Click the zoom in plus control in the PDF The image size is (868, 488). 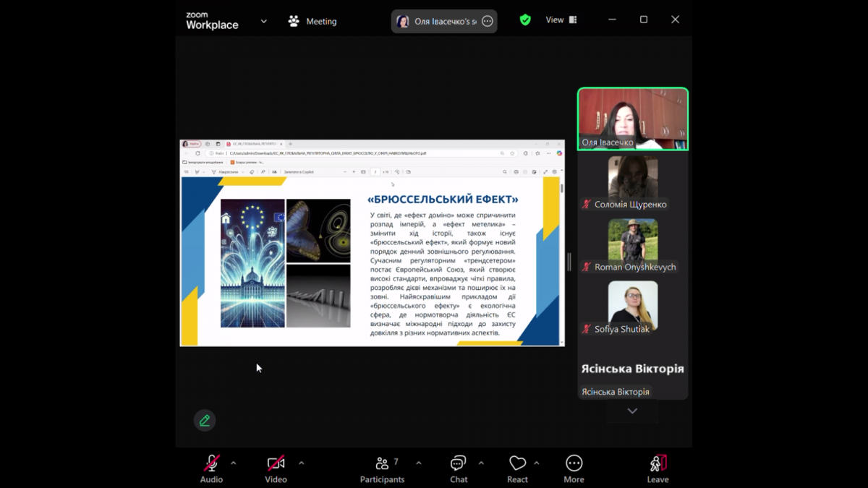coord(353,172)
